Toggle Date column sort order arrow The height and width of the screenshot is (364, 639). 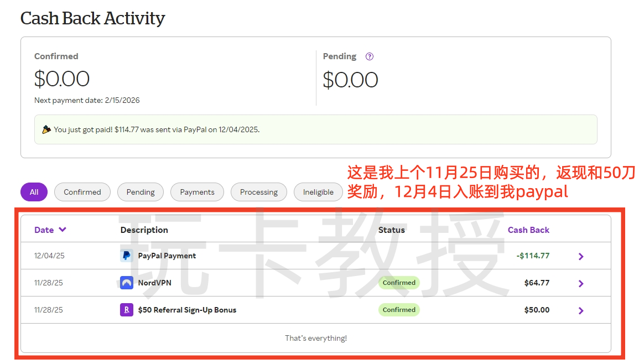click(x=63, y=230)
